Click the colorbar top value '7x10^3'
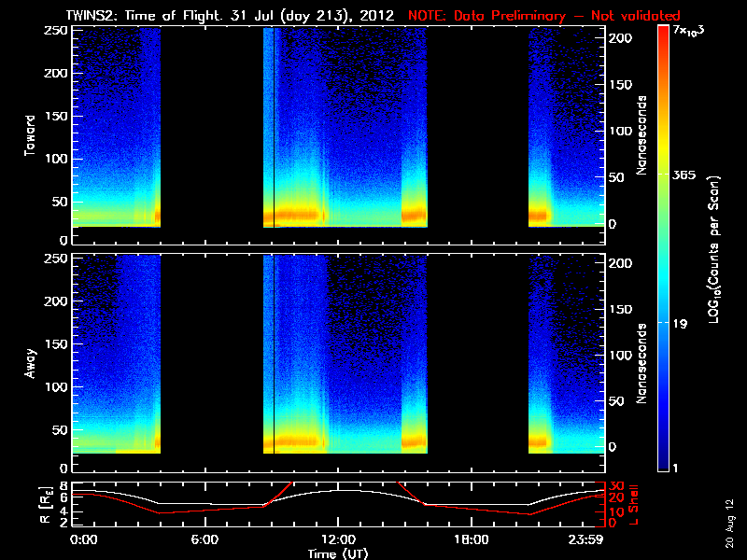The height and width of the screenshot is (560, 747). coord(689,31)
